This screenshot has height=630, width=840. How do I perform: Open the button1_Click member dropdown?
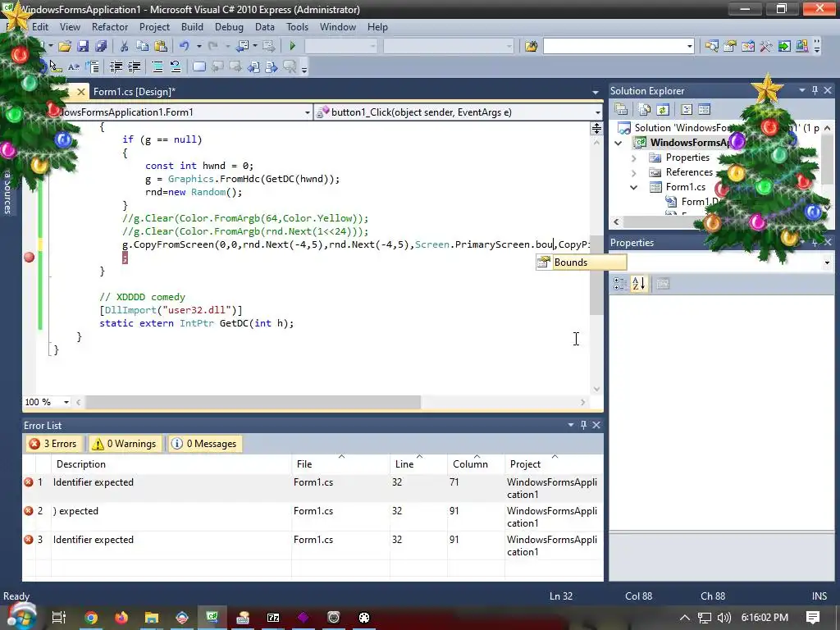pos(597,112)
